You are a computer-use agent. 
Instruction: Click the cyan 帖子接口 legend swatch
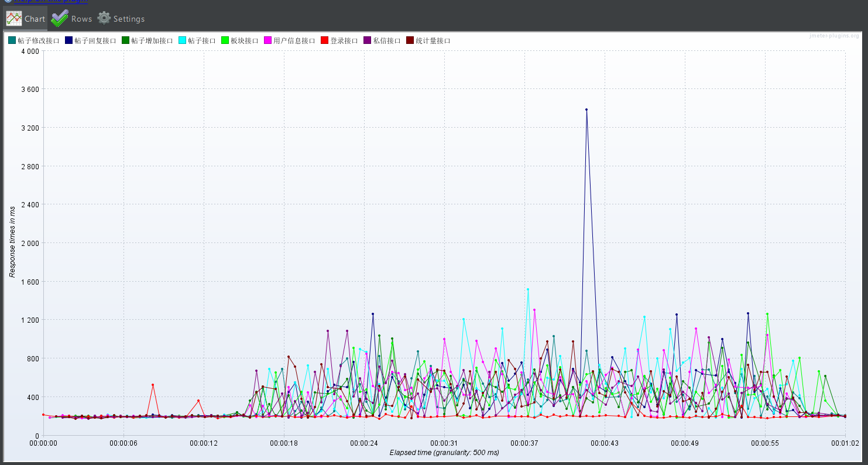pyautogui.click(x=182, y=40)
